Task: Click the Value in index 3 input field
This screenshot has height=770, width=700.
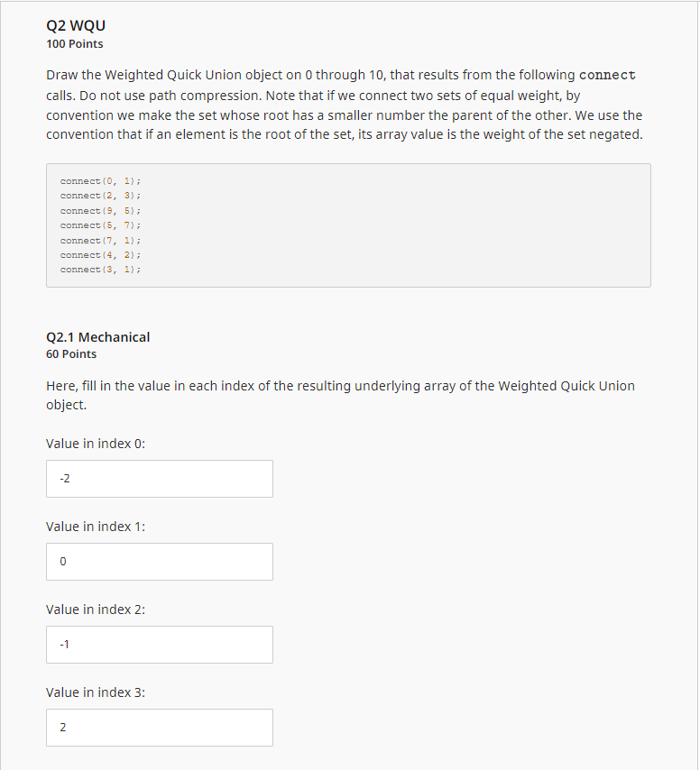Action: click(159, 727)
